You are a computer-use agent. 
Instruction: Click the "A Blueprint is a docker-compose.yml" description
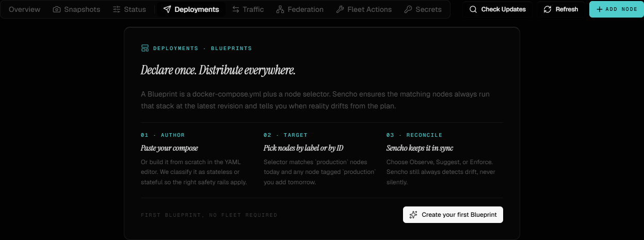[315, 100]
